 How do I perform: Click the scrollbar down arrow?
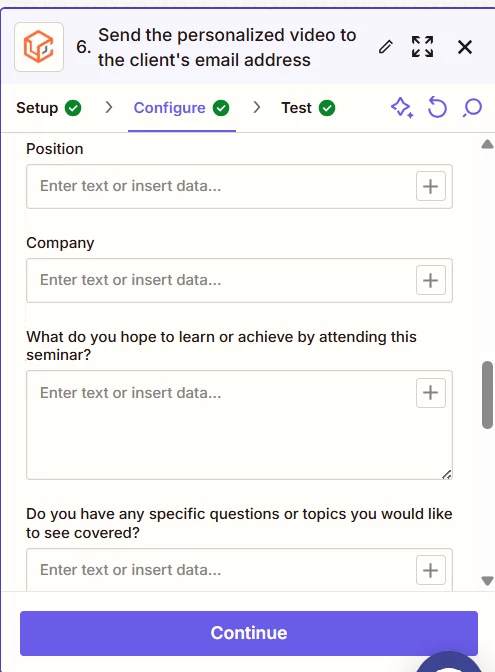487,581
